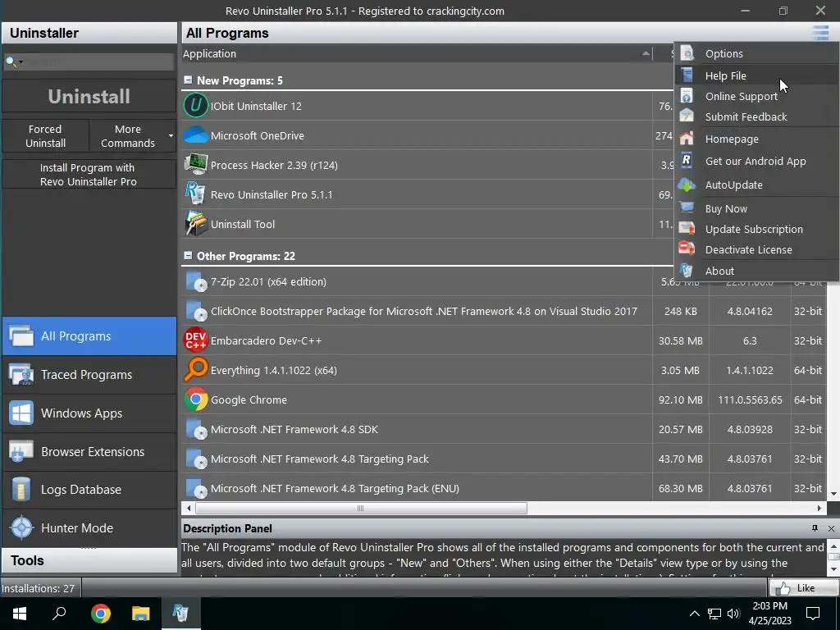
Task: Select the Microsoft .NET Framework 4.8 SDK row
Action: point(504,429)
